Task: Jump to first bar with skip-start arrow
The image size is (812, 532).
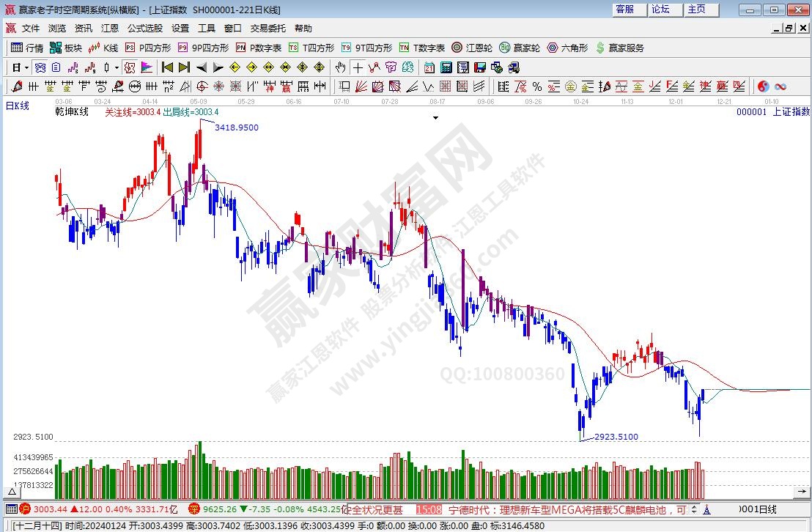Action: point(167,67)
